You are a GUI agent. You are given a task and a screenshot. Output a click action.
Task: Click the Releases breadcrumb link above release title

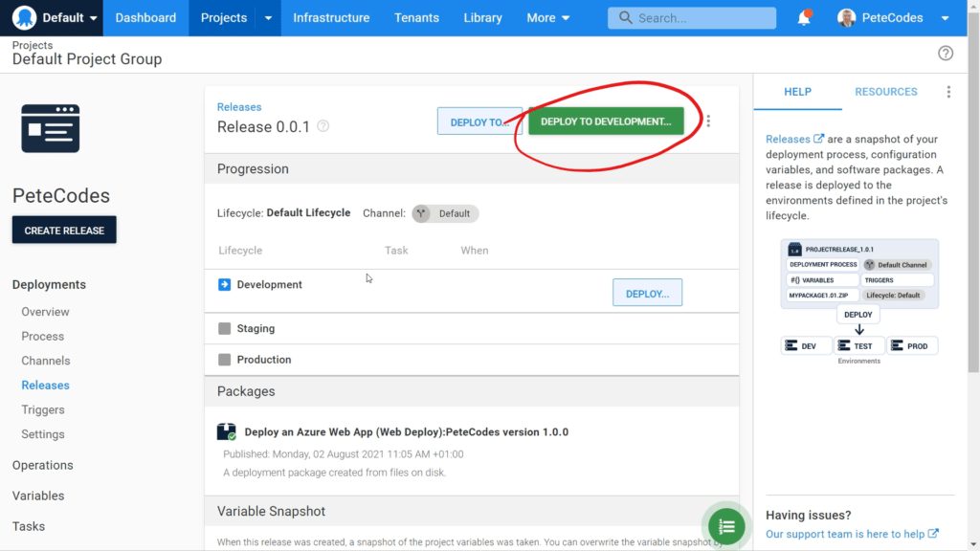click(238, 107)
